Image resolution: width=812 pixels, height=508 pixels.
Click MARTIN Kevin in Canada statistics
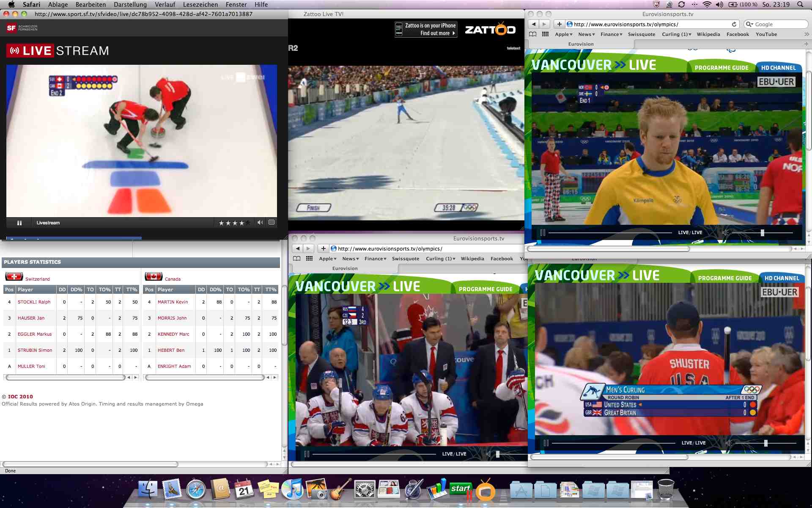click(173, 302)
